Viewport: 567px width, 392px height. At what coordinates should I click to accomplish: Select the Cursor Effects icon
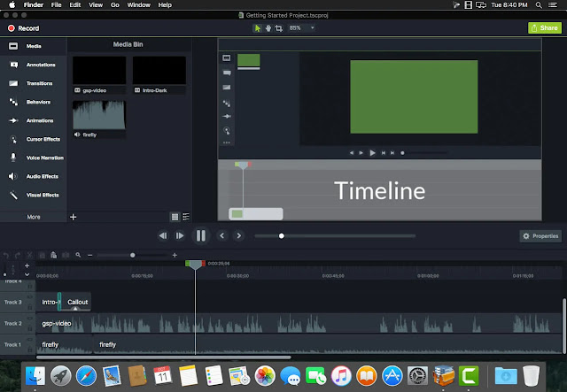[13, 139]
